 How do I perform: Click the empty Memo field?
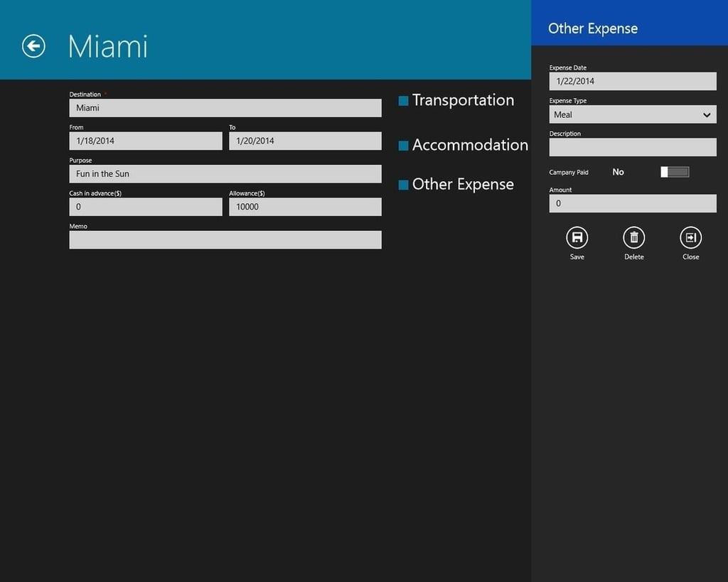point(225,239)
